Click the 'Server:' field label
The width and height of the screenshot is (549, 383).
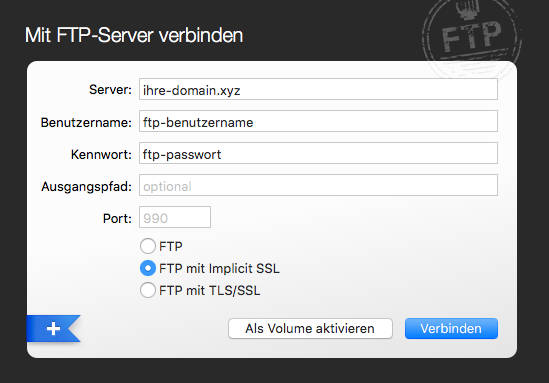point(110,90)
